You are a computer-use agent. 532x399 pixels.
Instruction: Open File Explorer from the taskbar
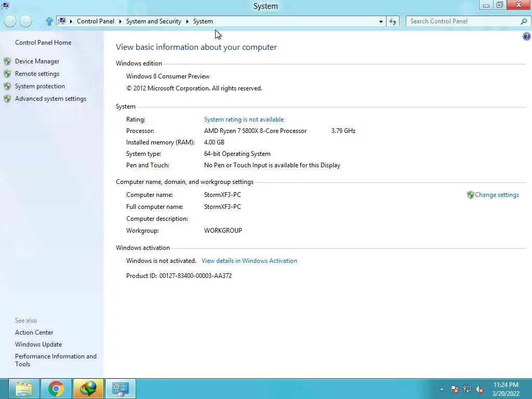[24, 389]
